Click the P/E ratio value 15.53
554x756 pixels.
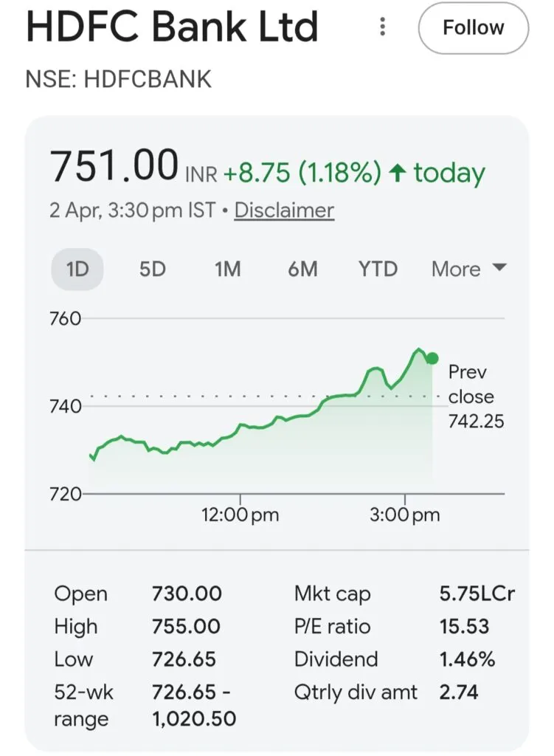pyautogui.click(x=464, y=627)
